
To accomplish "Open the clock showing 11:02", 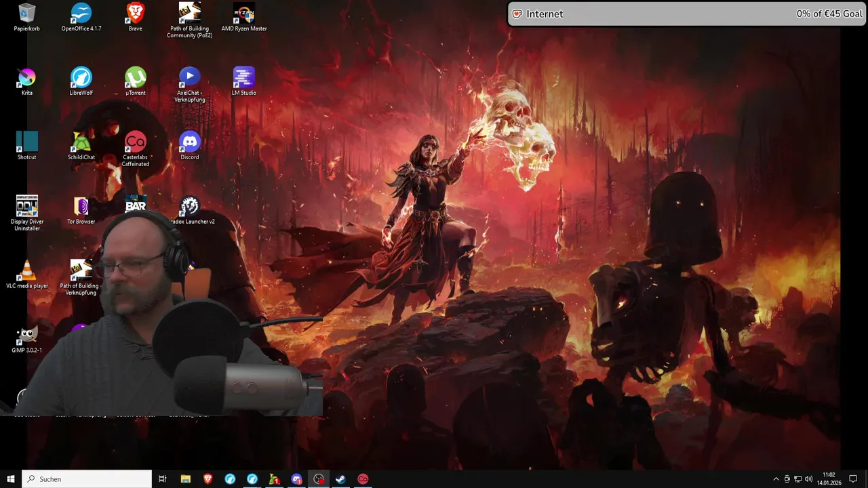I will [829, 479].
